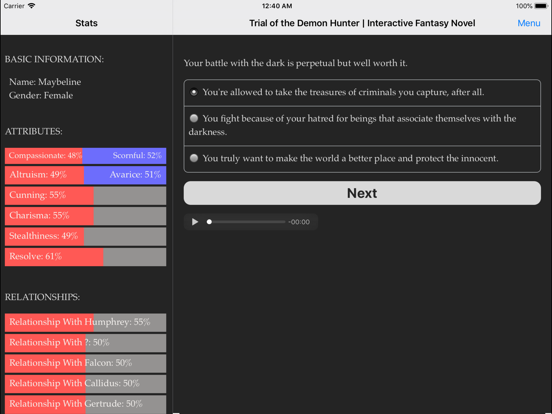Click Relationship With ?: 50% bar
The height and width of the screenshot is (414, 552).
click(x=86, y=343)
